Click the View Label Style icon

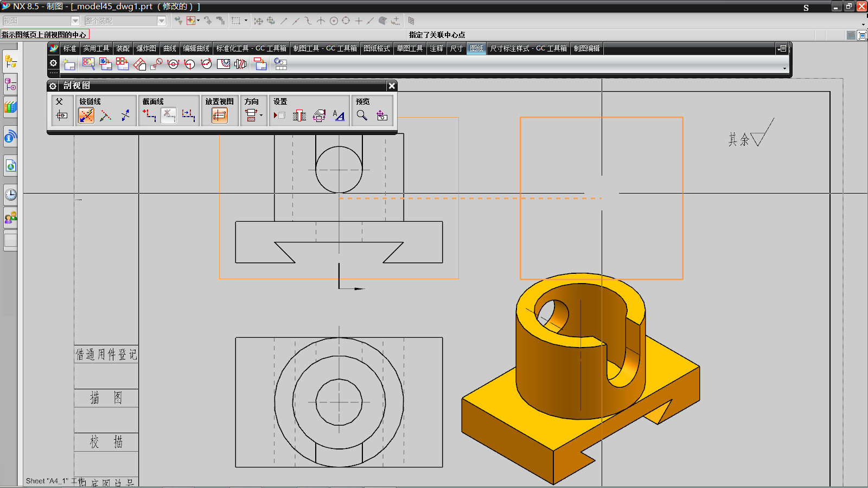tap(339, 115)
